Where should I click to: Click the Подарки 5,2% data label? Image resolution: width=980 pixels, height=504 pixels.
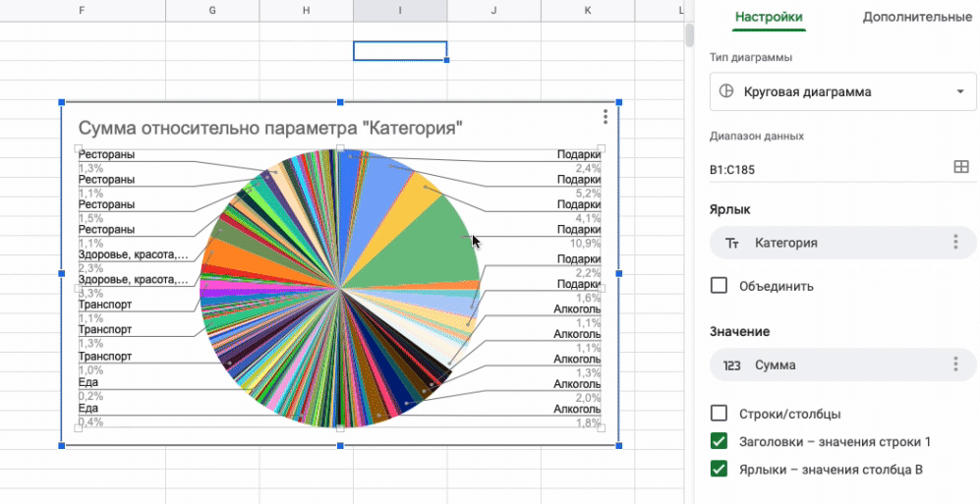[x=579, y=186]
